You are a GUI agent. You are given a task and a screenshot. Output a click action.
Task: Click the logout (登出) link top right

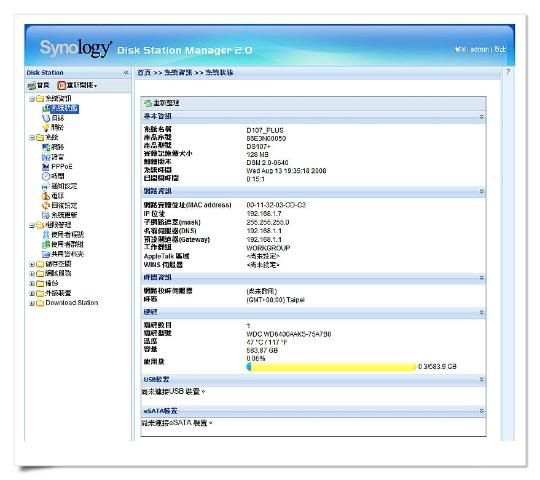pyautogui.click(x=500, y=49)
